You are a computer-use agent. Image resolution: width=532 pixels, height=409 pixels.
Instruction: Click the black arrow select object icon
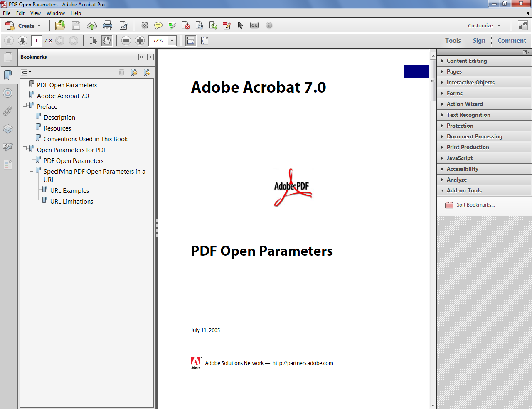pos(240,25)
